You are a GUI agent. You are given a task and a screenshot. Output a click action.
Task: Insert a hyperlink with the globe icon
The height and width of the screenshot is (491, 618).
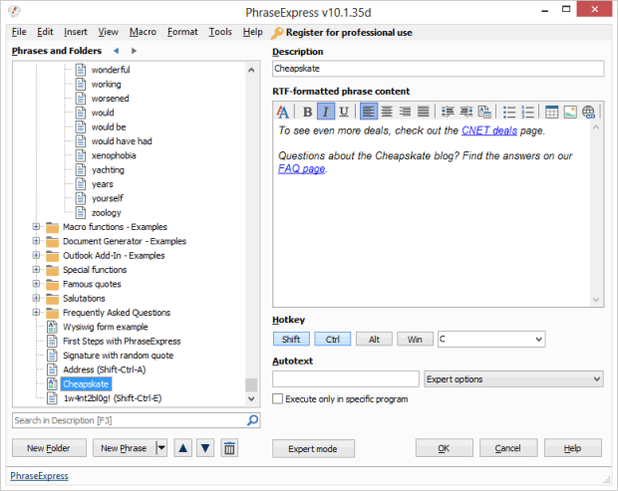588,112
